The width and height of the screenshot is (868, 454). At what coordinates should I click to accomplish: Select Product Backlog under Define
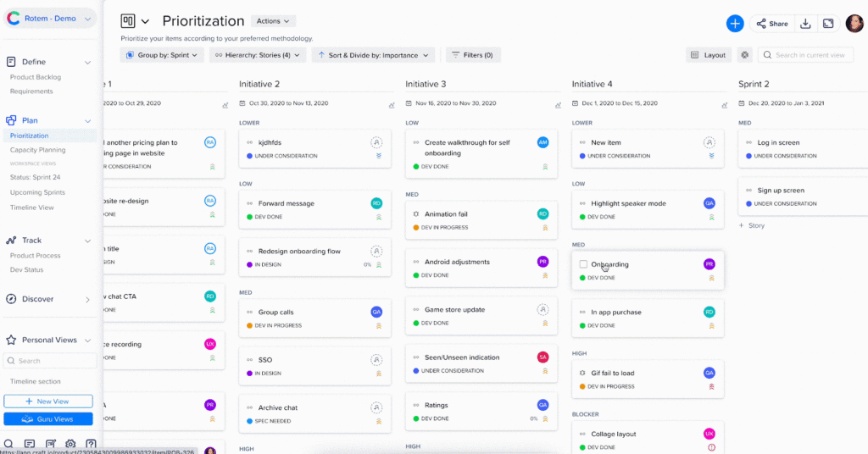point(35,77)
